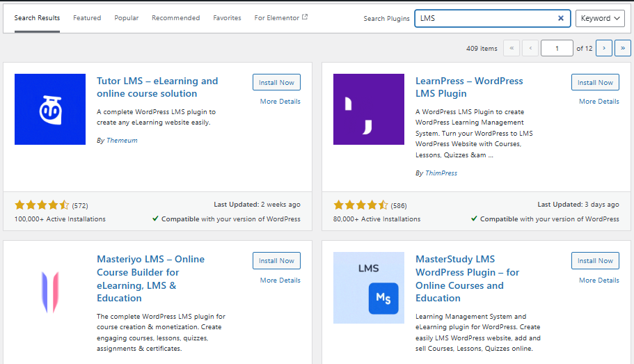The height and width of the screenshot is (364, 634).
Task: Click the current page number field
Action: (557, 48)
